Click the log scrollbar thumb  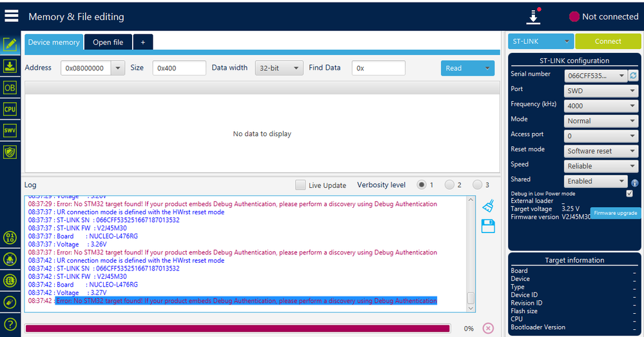[471, 298]
